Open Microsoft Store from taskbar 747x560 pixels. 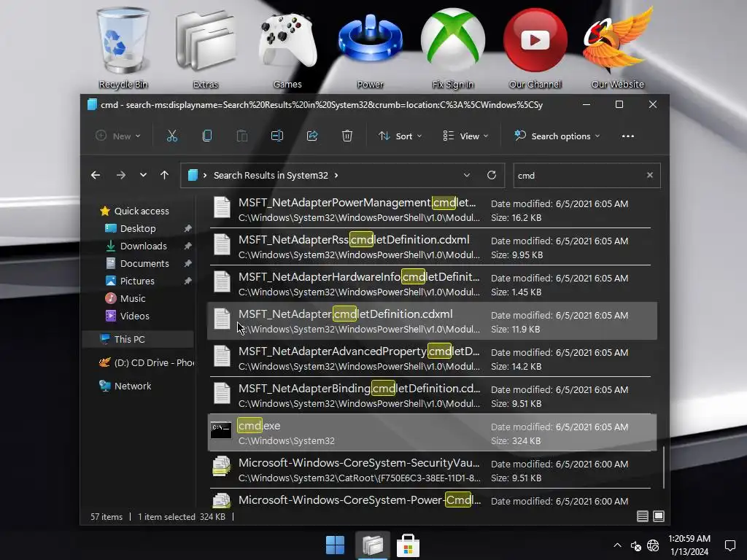pos(409,545)
